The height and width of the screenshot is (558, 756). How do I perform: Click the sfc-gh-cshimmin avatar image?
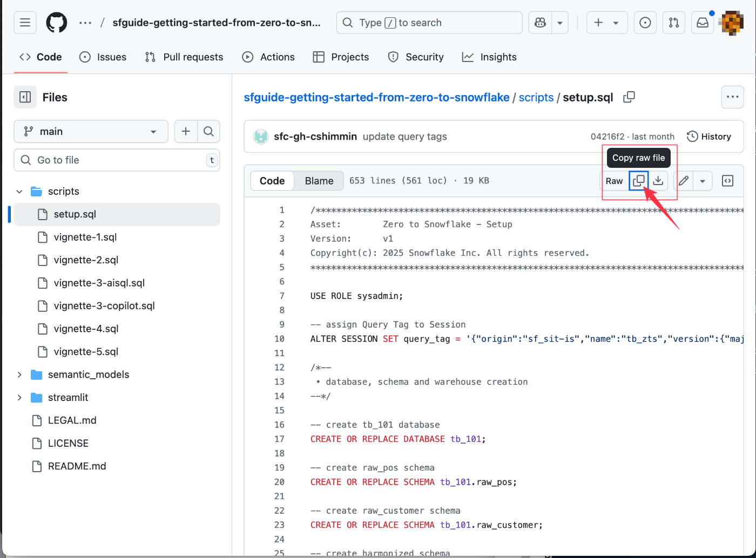pyautogui.click(x=261, y=137)
